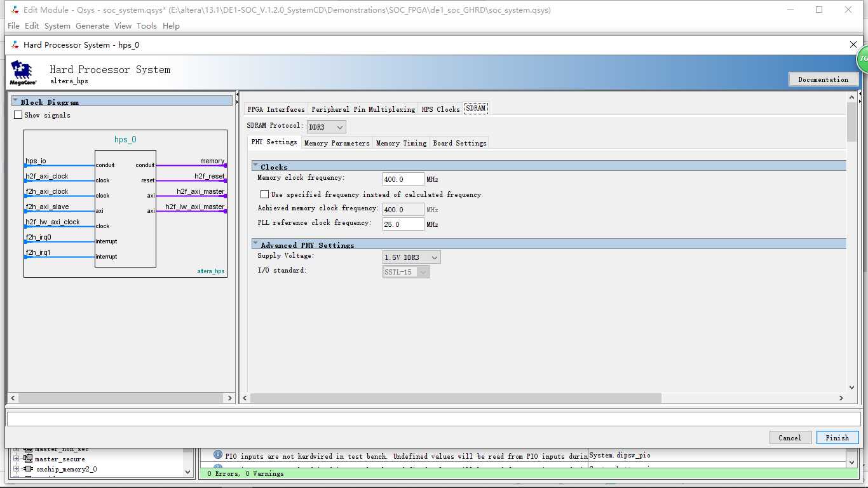Select the PHY Settings sub-tab
868x488 pixels.
click(274, 142)
